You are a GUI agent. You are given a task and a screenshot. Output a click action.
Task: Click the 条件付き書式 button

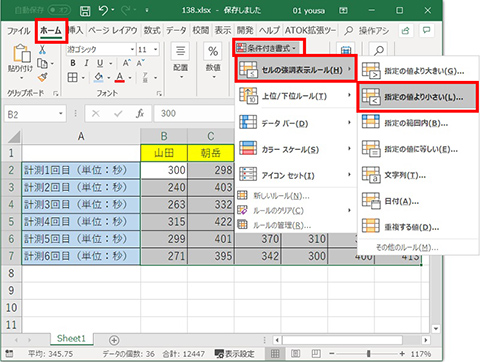click(267, 48)
